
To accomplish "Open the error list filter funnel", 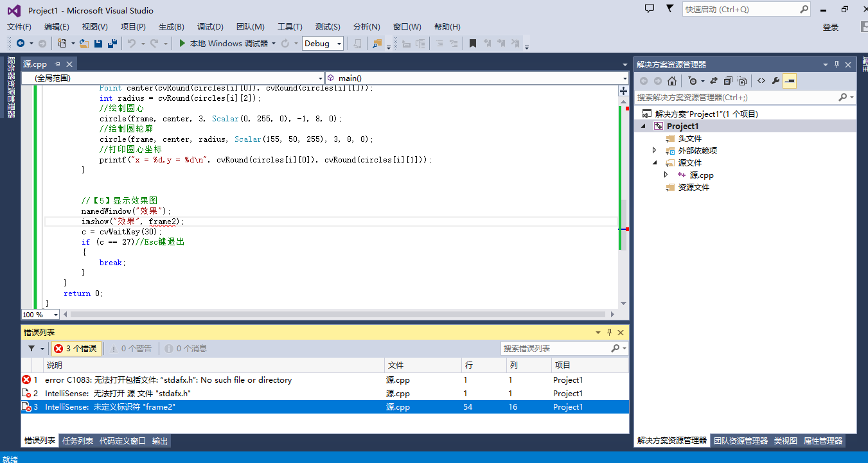I will pos(31,348).
